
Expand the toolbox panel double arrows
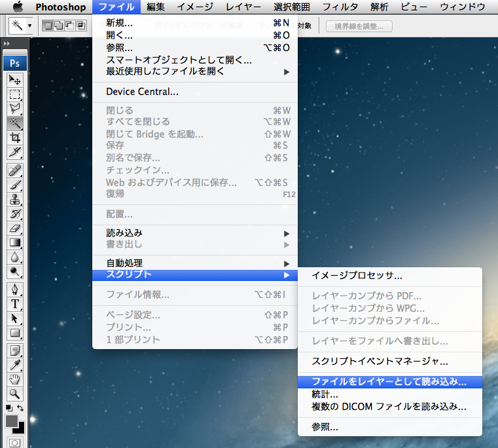tap(7, 44)
